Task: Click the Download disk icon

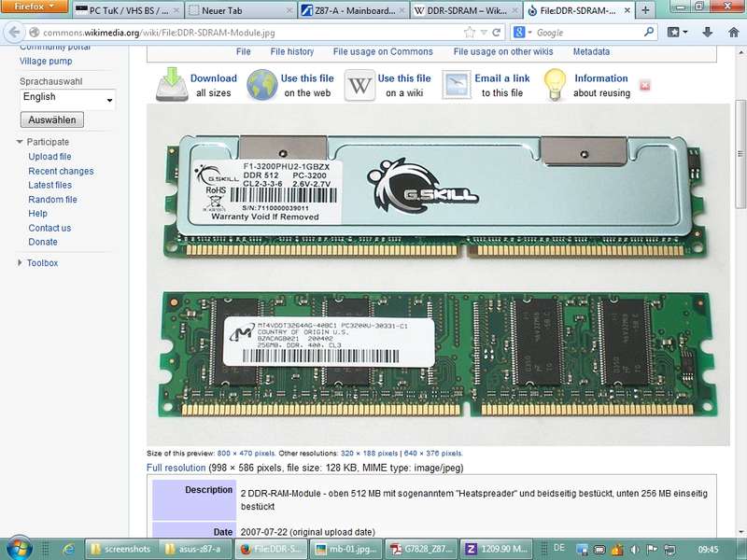Action: (x=172, y=84)
